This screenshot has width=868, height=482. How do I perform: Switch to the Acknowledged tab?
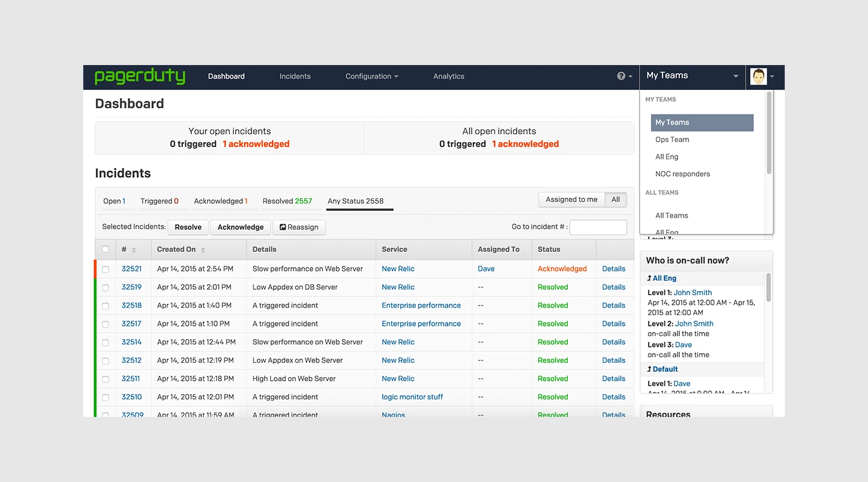point(221,201)
